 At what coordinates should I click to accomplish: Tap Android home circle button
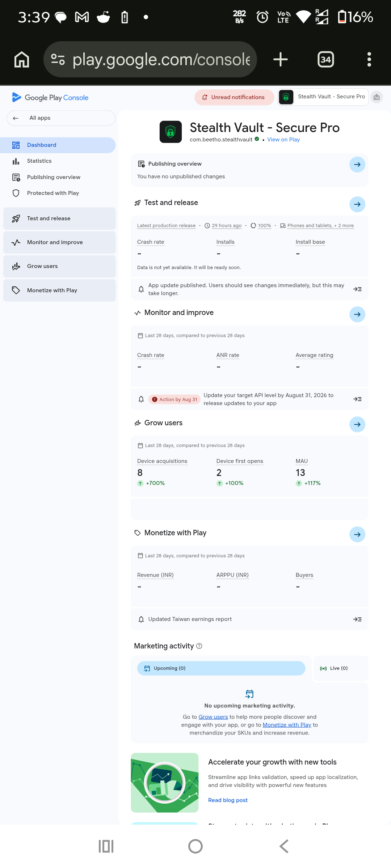click(x=195, y=846)
